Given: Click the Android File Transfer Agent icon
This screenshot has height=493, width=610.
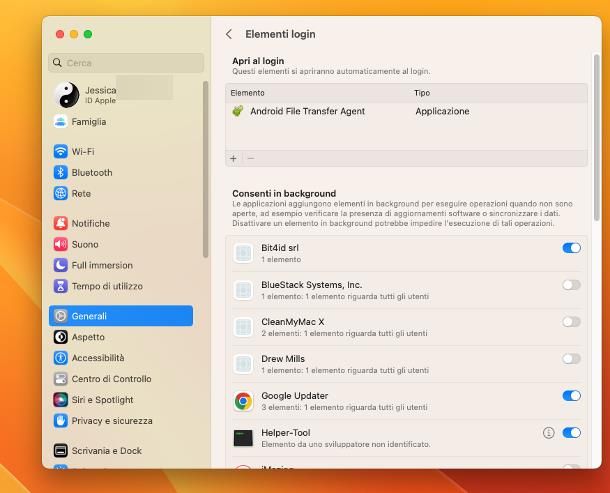Looking at the screenshot, I should pos(237,111).
